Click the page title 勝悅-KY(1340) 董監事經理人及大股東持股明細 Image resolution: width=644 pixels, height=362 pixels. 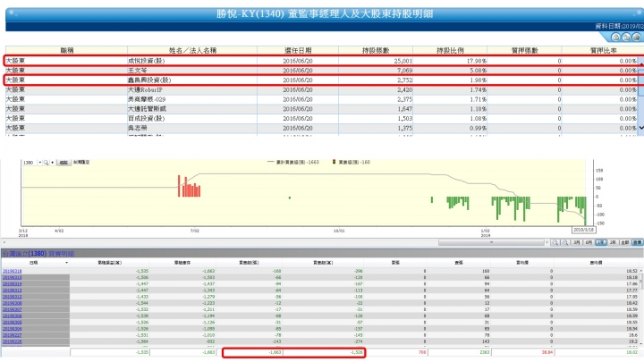tap(325, 14)
